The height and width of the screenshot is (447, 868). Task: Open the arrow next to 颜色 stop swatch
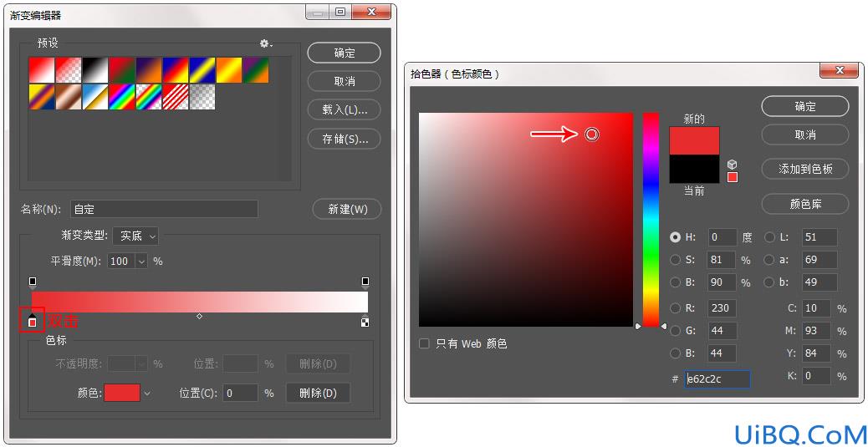[146, 394]
